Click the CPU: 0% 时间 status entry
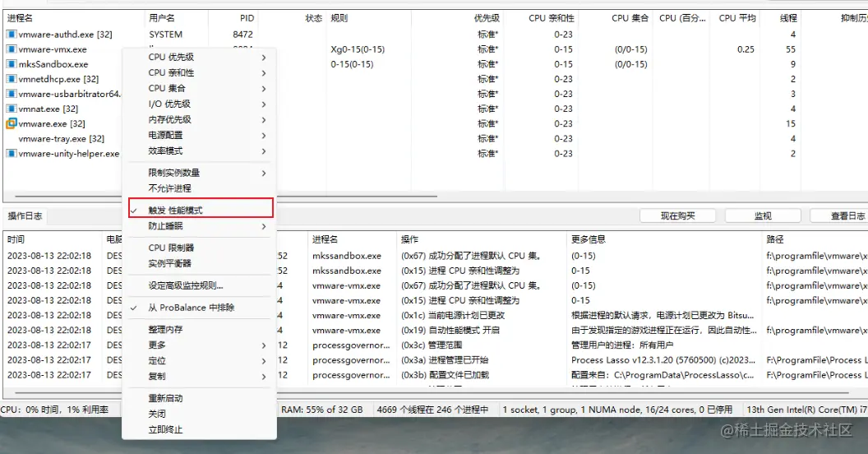868x454 pixels. pos(54,410)
